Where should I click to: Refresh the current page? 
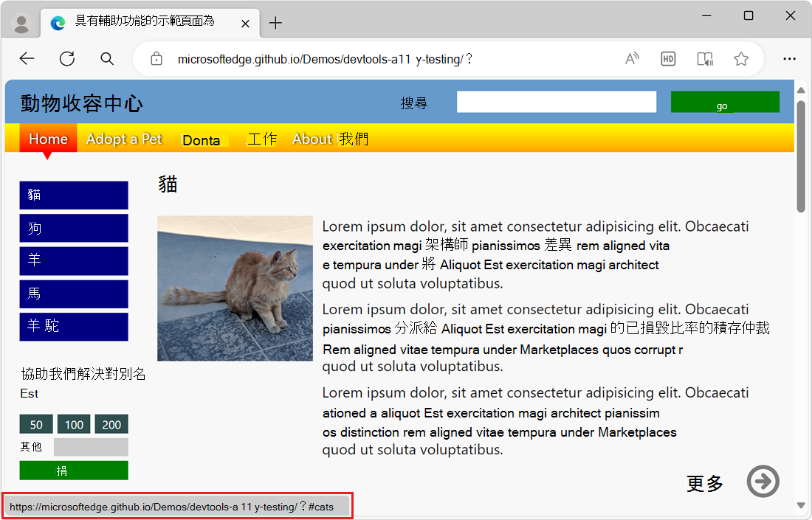pyautogui.click(x=66, y=58)
